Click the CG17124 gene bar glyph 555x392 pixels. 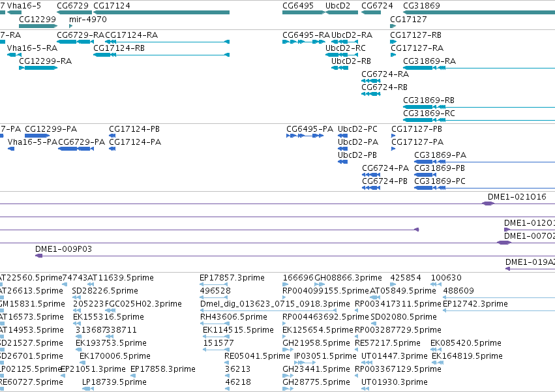[161, 12]
